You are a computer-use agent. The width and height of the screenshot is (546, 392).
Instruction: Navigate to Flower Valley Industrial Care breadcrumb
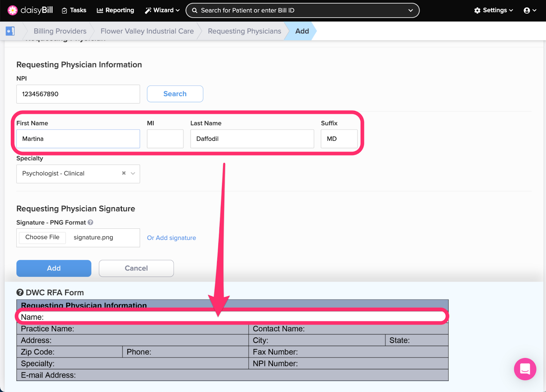pos(147,31)
